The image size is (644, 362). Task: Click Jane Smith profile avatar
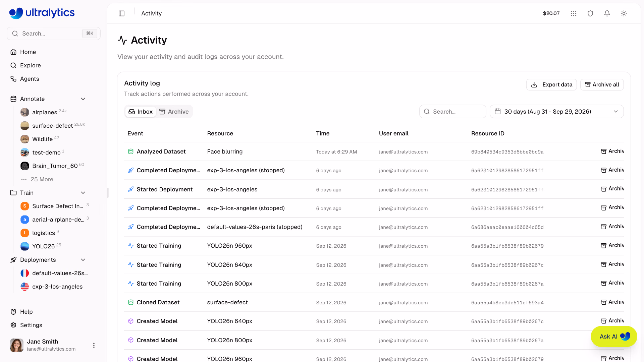click(17, 345)
